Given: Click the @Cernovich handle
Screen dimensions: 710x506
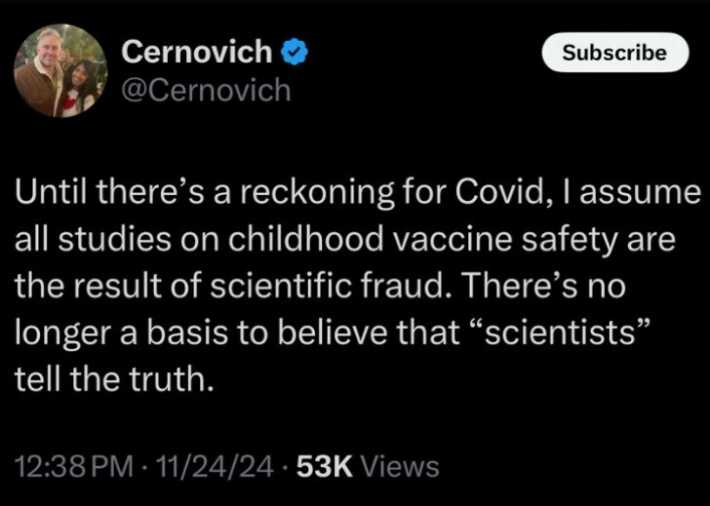Looking at the screenshot, I should click(x=205, y=90).
